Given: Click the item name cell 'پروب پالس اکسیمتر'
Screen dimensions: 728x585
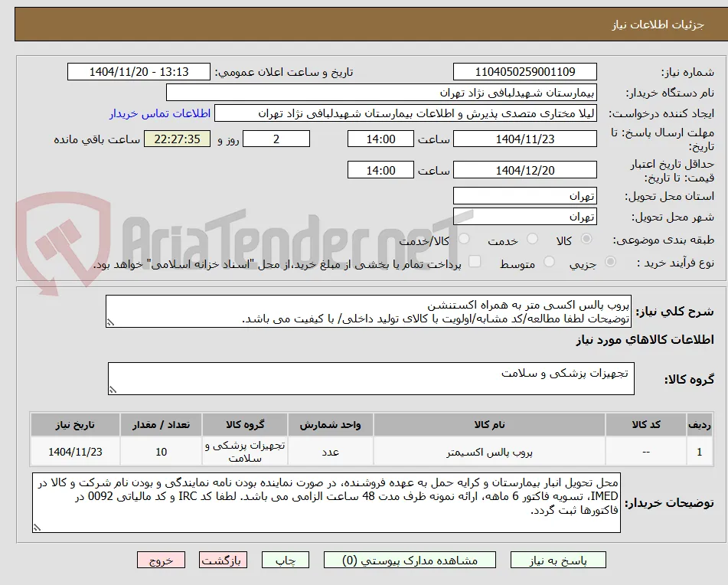Looking at the screenshot, I should (489, 452).
